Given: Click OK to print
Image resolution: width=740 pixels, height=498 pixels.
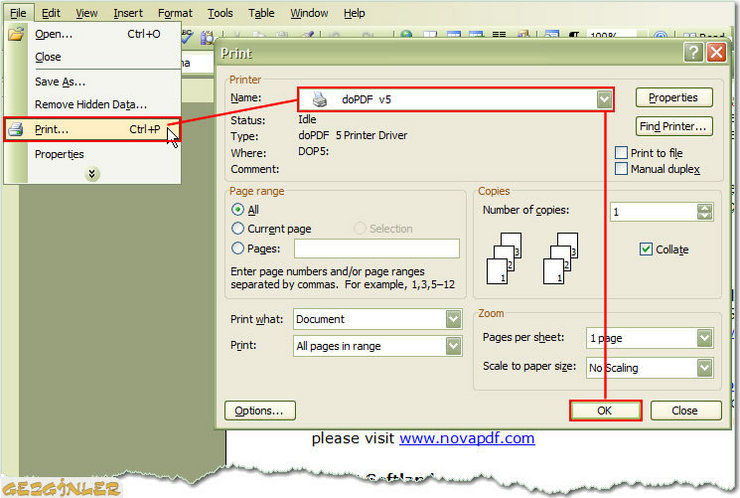Looking at the screenshot, I should point(605,411).
